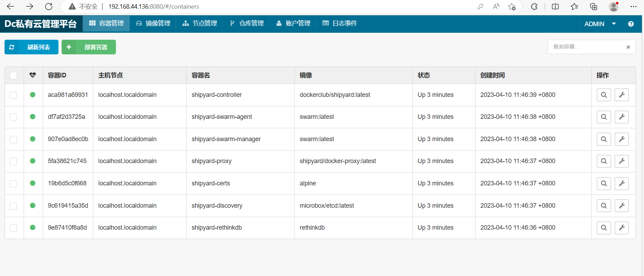
Task: Check the shipyard-proxy row checkbox
Action: pyautogui.click(x=14, y=161)
